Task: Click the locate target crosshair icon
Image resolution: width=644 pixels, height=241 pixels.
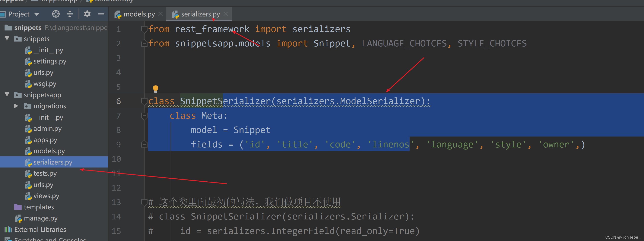Action: coord(56,14)
